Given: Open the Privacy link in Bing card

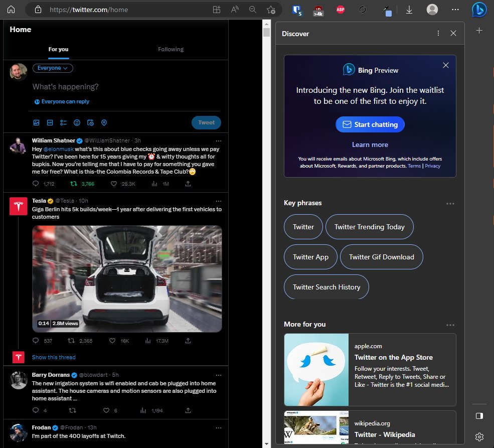Looking at the screenshot, I should 433,166.
